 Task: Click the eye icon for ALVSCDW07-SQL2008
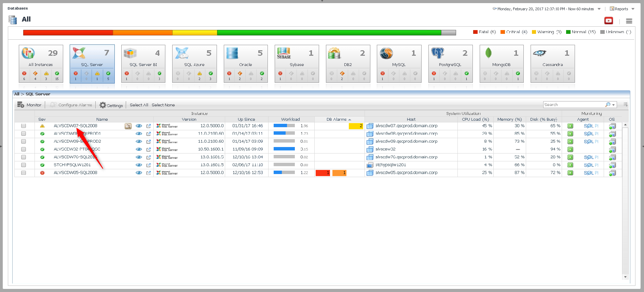point(139,126)
